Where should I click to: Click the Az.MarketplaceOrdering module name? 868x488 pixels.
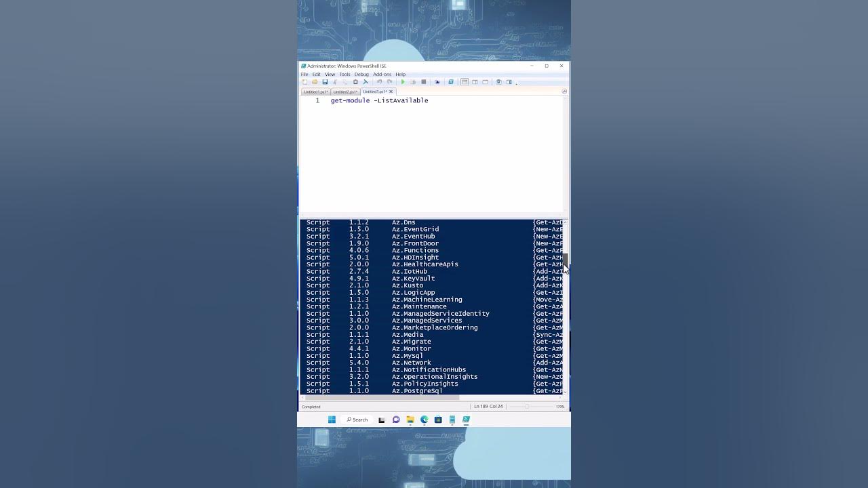tap(435, 327)
